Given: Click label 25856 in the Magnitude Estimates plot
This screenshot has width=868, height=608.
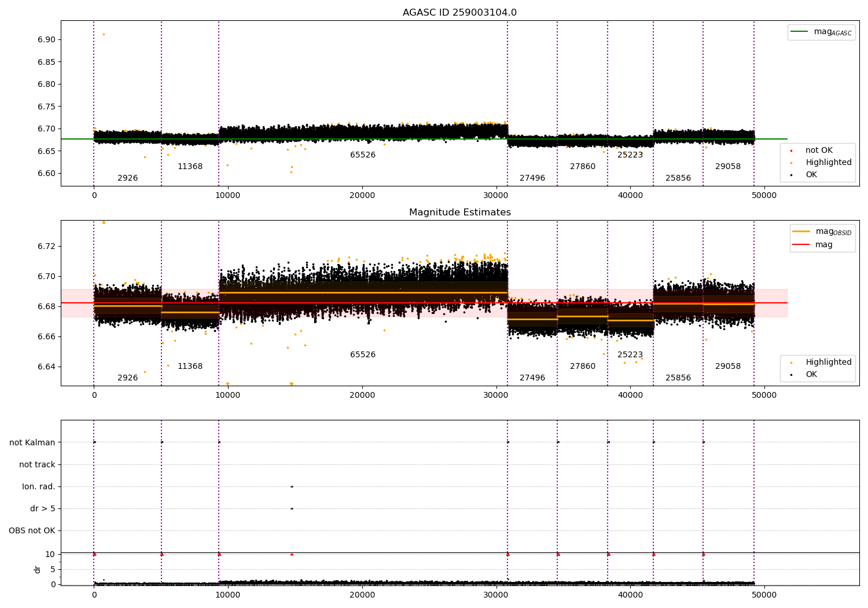Looking at the screenshot, I should [678, 378].
